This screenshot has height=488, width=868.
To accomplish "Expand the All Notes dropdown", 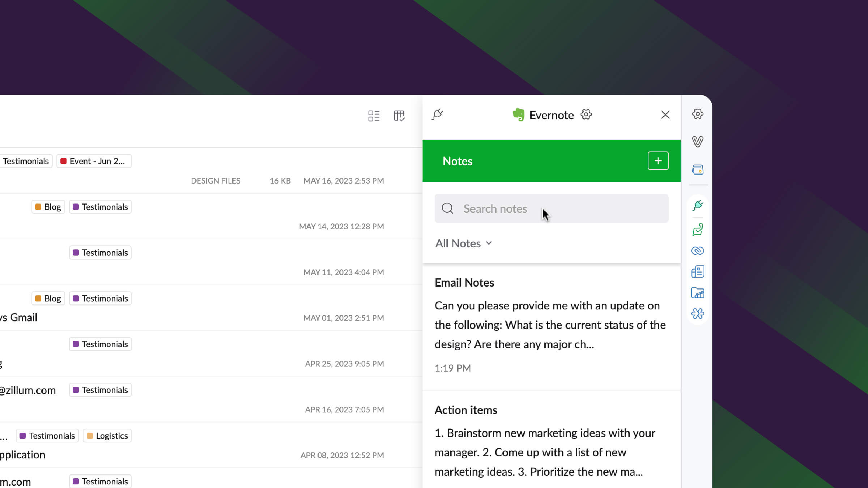I will point(464,243).
